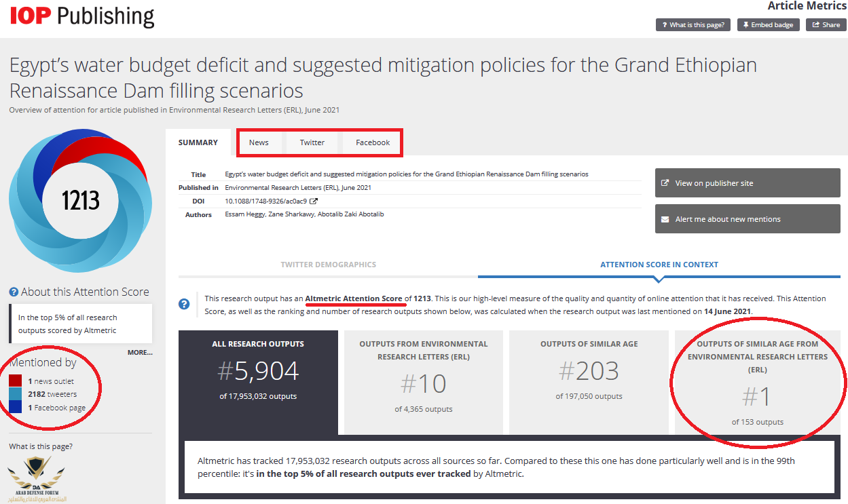Switch to the News tab
This screenshot has height=504, width=848.
pos(259,142)
